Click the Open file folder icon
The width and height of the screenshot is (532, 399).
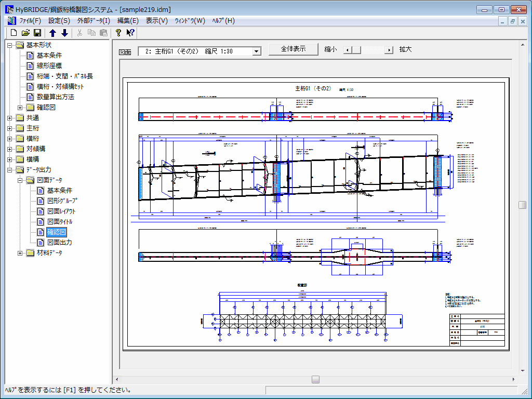pos(25,33)
